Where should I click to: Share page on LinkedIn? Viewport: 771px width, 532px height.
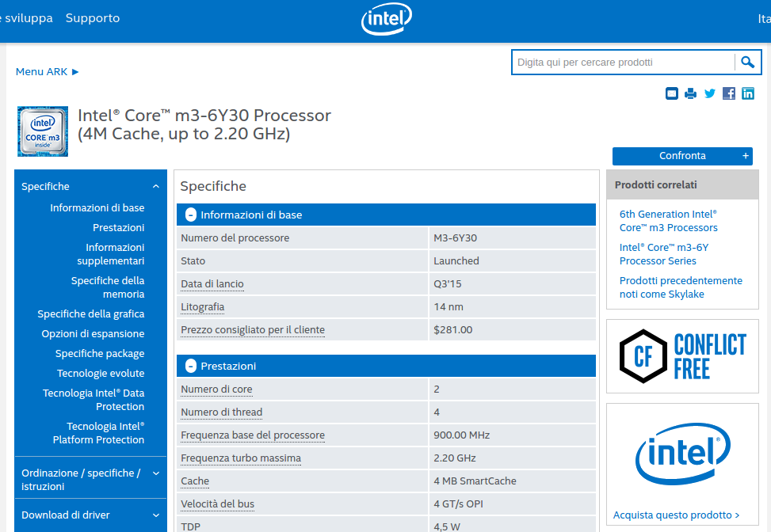click(748, 93)
